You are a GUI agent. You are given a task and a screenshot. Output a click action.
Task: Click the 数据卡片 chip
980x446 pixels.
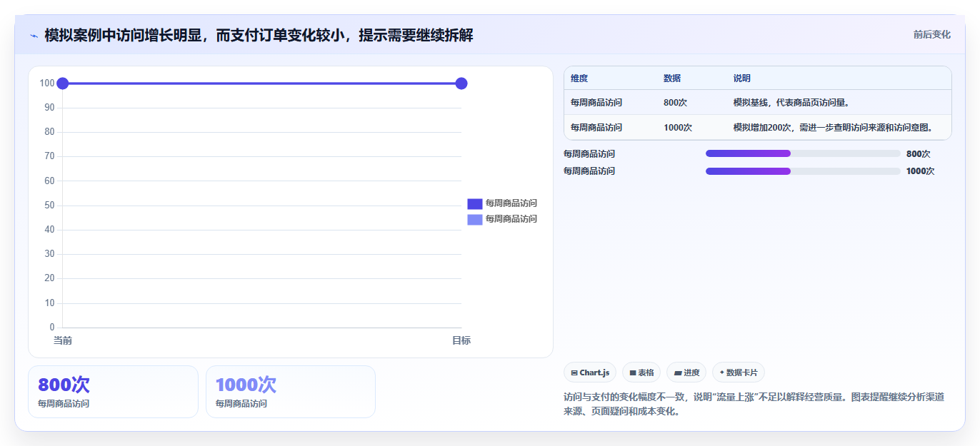[x=739, y=372]
